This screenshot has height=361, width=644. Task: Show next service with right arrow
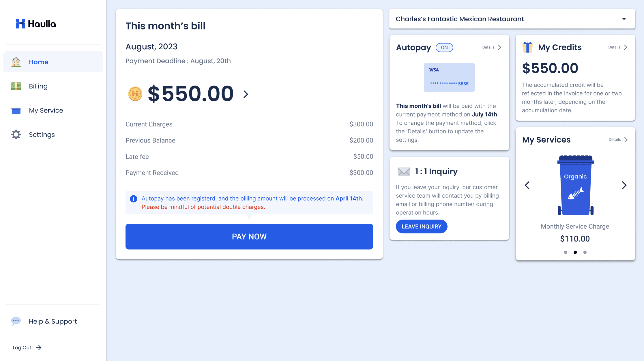click(x=624, y=185)
